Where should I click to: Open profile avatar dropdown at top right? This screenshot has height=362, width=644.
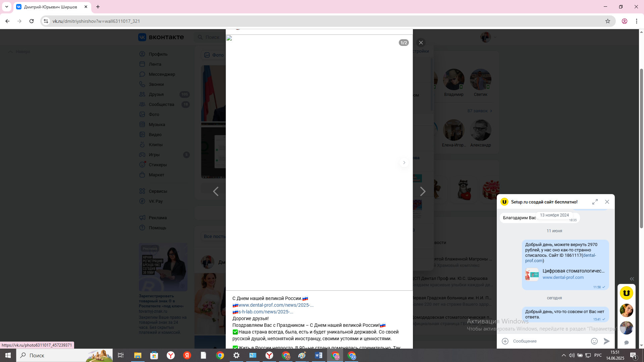(x=488, y=37)
